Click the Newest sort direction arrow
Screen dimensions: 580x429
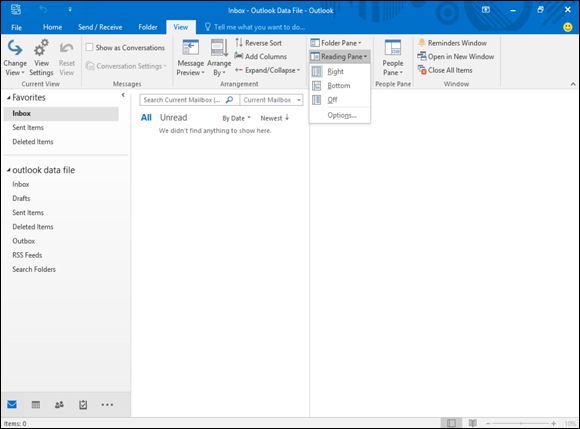287,118
